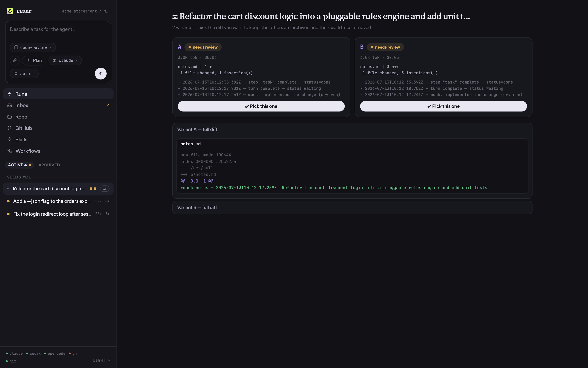
Task: Open the Workflows section
Action: click(x=58, y=151)
